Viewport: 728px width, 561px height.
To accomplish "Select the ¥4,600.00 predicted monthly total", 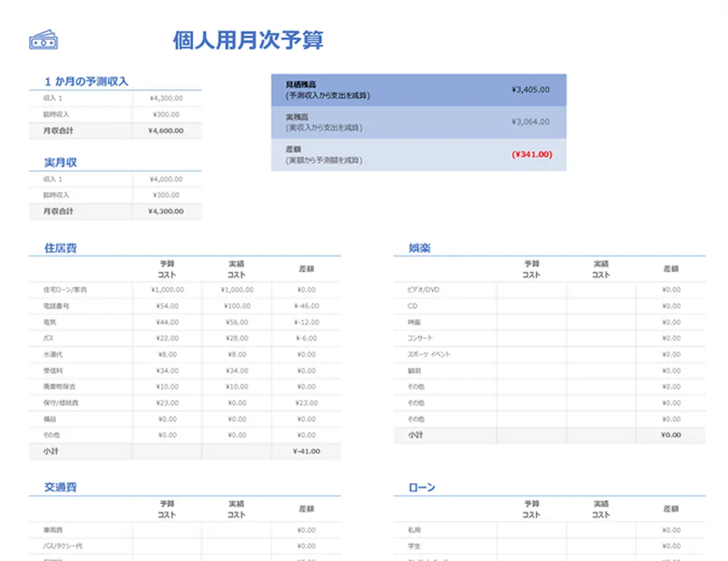I will tap(166, 130).
